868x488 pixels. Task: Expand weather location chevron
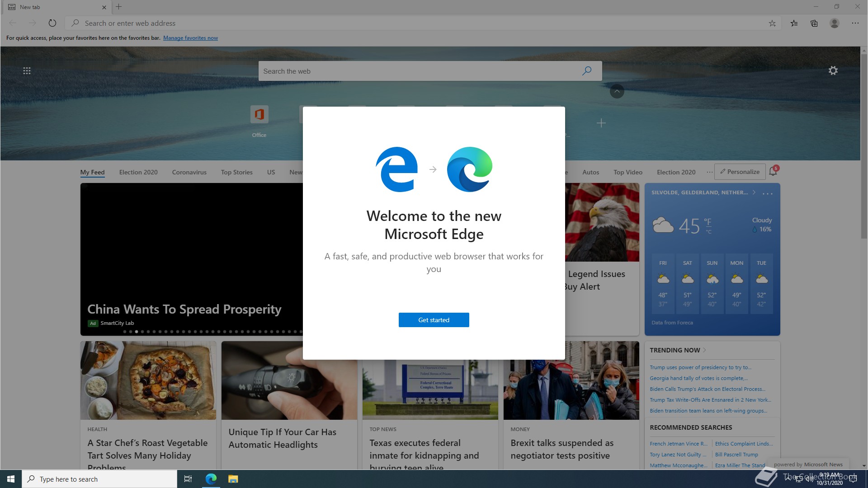[x=754, y=192]
